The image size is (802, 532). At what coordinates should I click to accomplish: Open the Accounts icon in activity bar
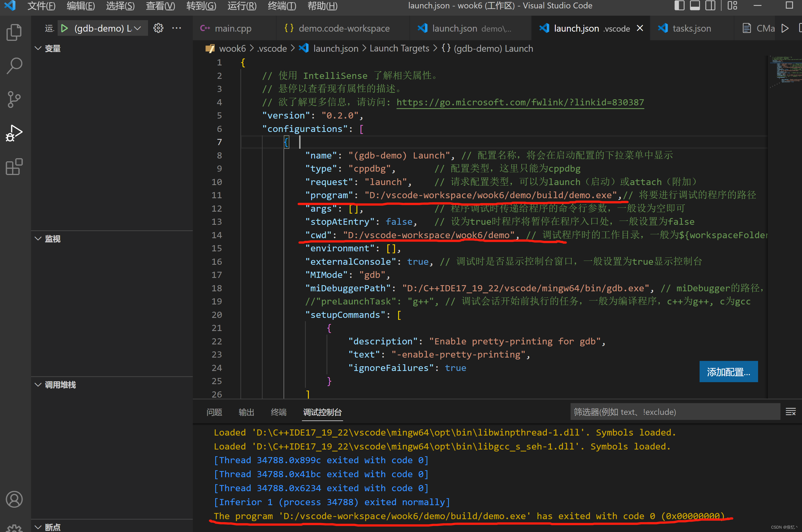coord(14,499)
